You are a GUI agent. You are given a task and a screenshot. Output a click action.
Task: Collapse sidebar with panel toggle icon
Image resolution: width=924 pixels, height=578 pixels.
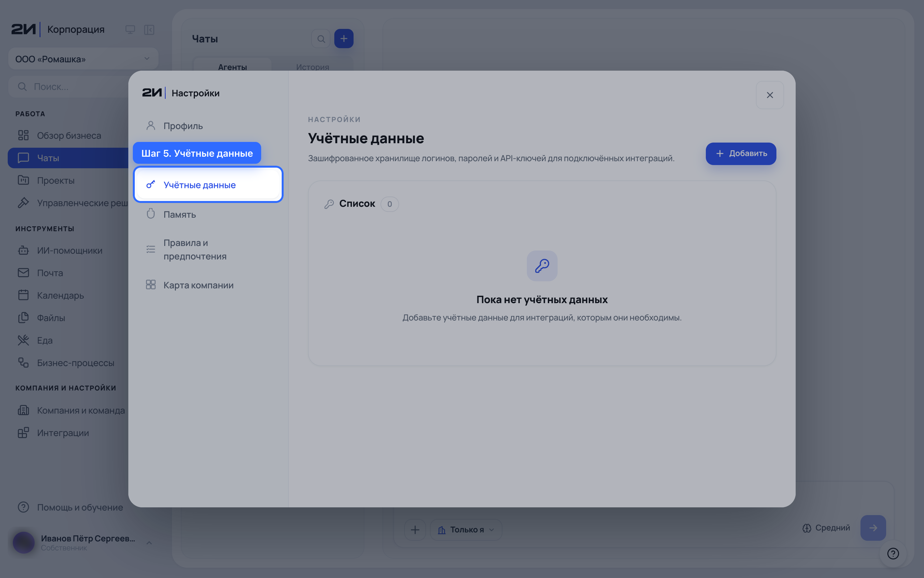(x=149, y=30)
